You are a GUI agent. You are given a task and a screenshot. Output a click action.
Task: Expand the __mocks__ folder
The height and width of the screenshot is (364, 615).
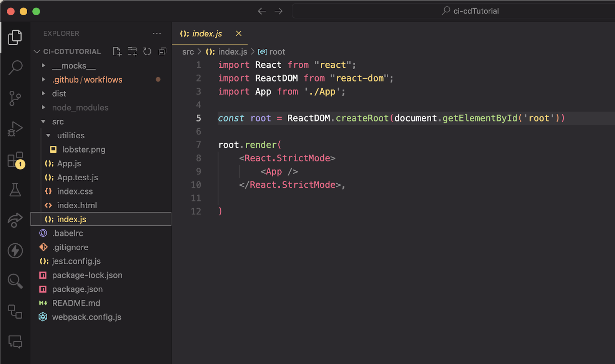[101, 66]
